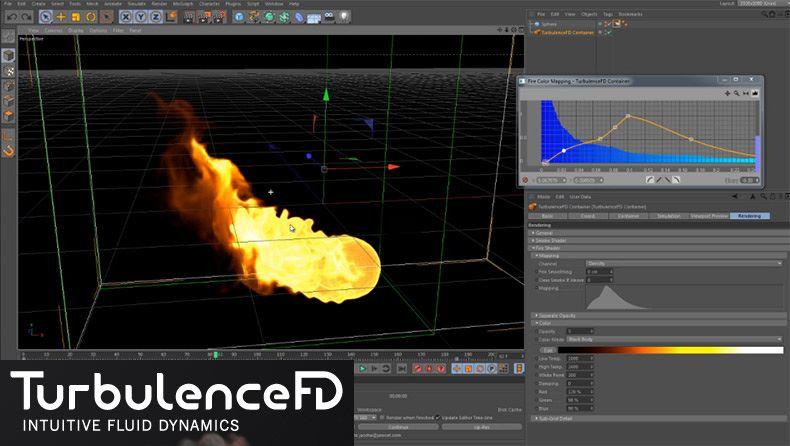Viewport: 790px width, 446px height.
Task: Toggle the Y axis lock
Action: coord(141,17)
